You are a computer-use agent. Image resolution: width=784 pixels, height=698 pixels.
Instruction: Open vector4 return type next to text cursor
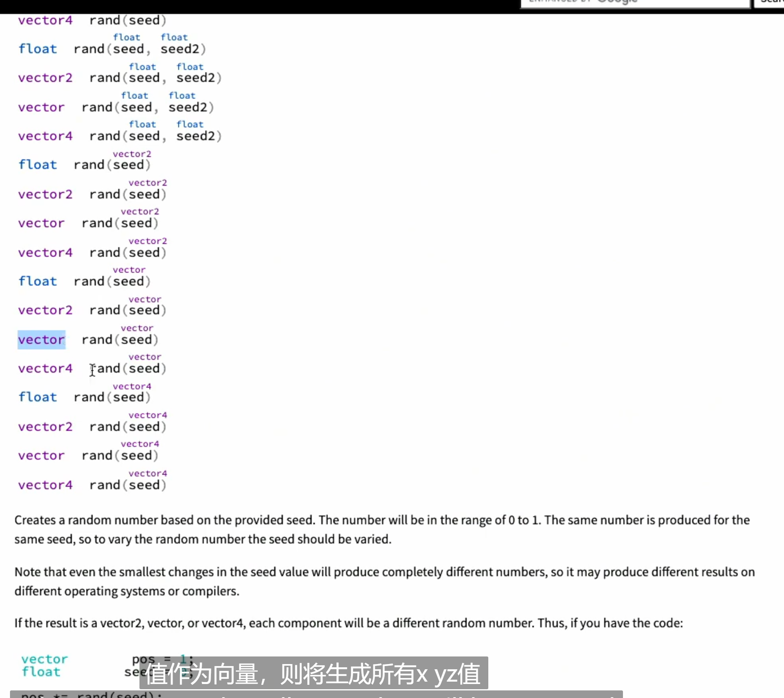pos(45,369)
